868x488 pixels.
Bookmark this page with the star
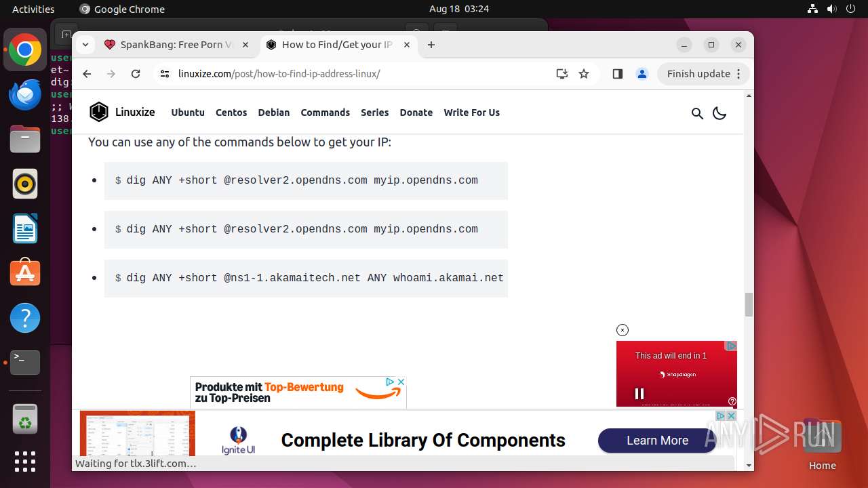[584, 74]
